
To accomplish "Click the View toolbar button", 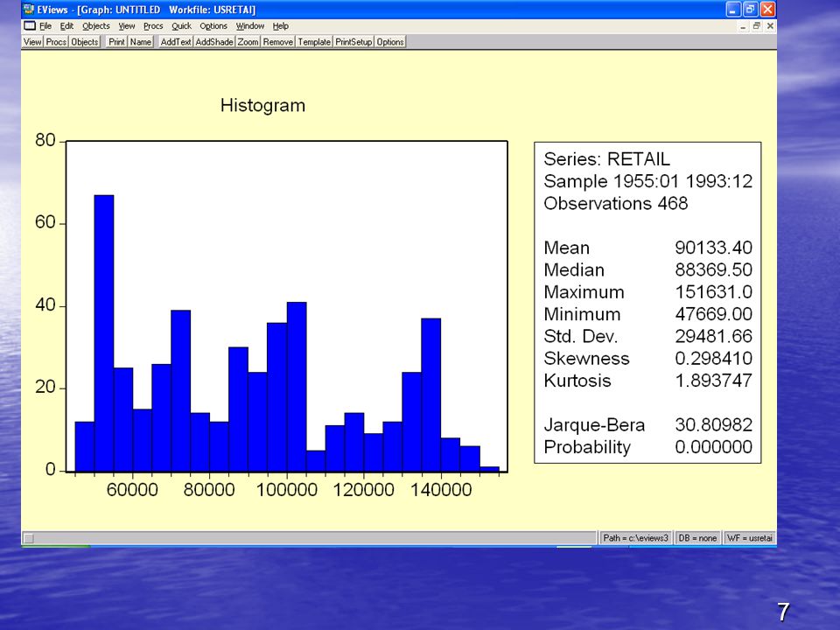I will tap(32, 42).
